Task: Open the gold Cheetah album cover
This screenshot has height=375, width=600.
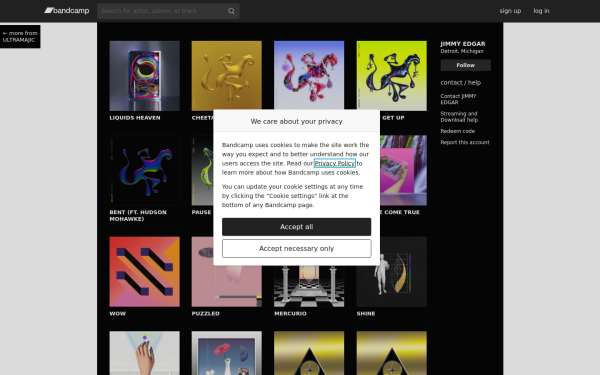Action: 227,76
